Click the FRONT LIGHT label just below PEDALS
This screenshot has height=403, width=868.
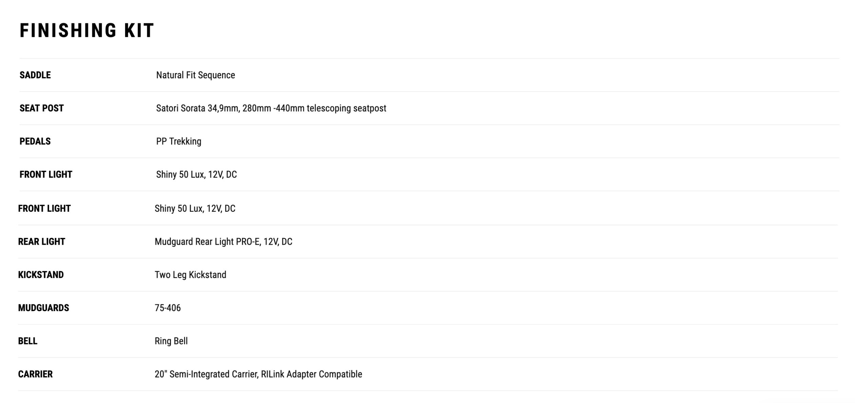point(46,175)
